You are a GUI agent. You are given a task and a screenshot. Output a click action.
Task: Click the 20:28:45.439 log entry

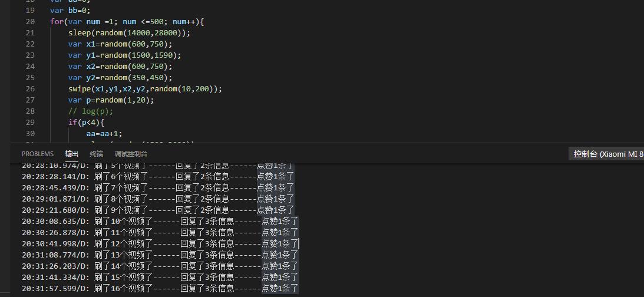158,188
